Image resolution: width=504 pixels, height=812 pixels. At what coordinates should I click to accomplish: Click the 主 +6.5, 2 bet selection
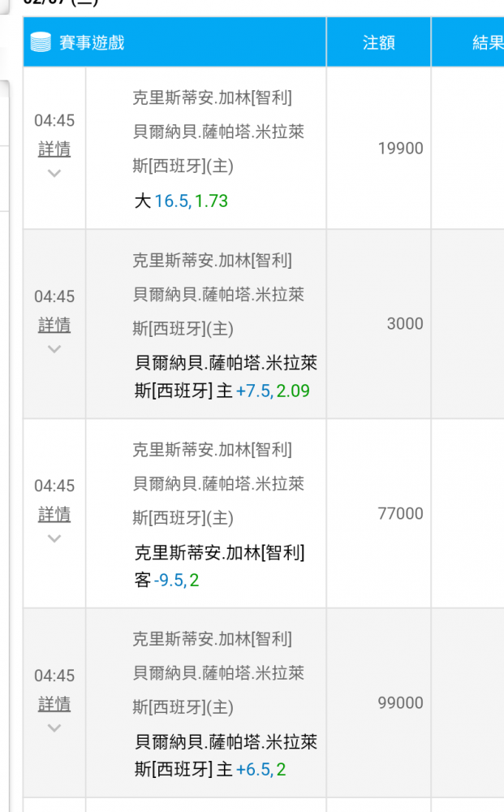pos(251,770)
